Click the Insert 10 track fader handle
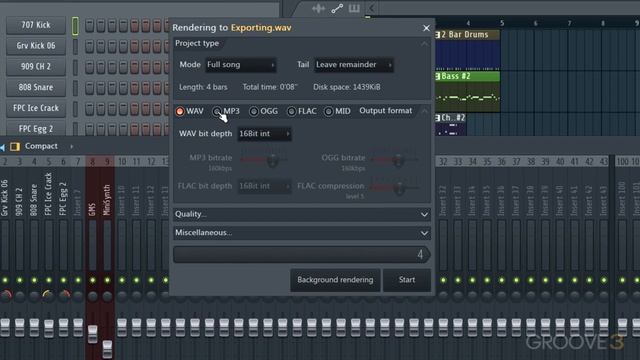This screenshot has height=360, width=640. [x=122, y=327]
